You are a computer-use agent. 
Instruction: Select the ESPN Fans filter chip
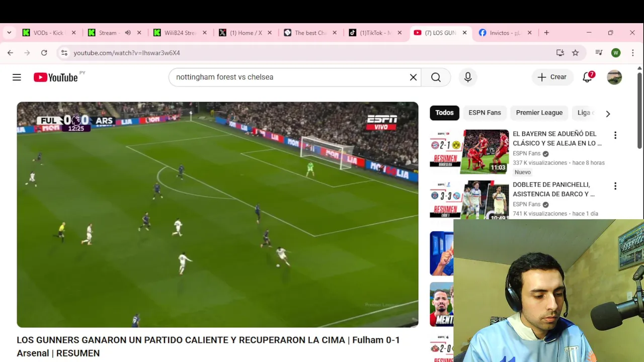(485, 113)
